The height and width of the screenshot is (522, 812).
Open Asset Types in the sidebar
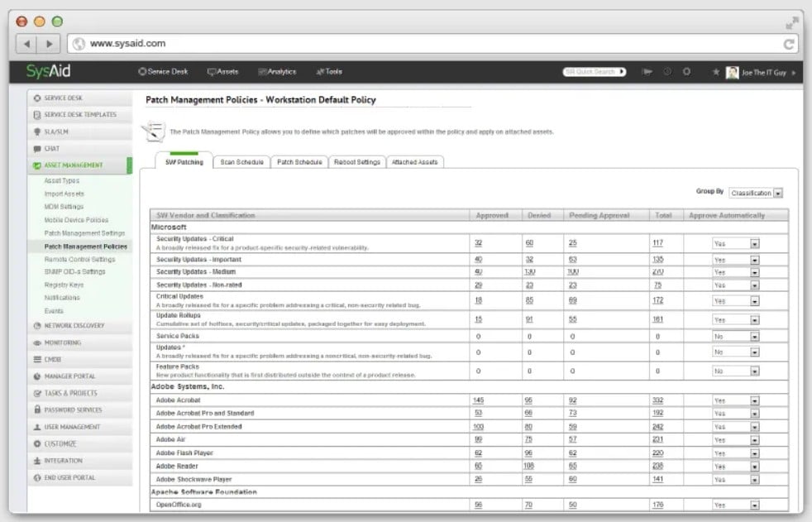62,180
